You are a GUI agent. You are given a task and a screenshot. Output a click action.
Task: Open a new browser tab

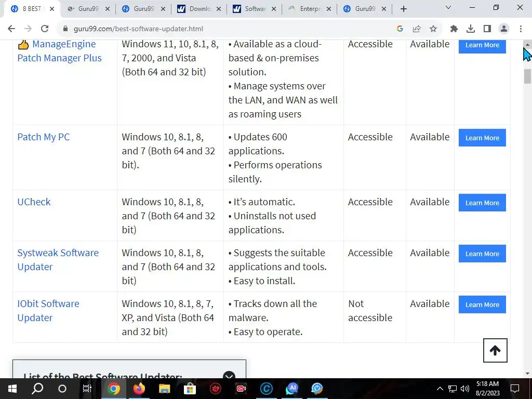(x=403, y=9)
